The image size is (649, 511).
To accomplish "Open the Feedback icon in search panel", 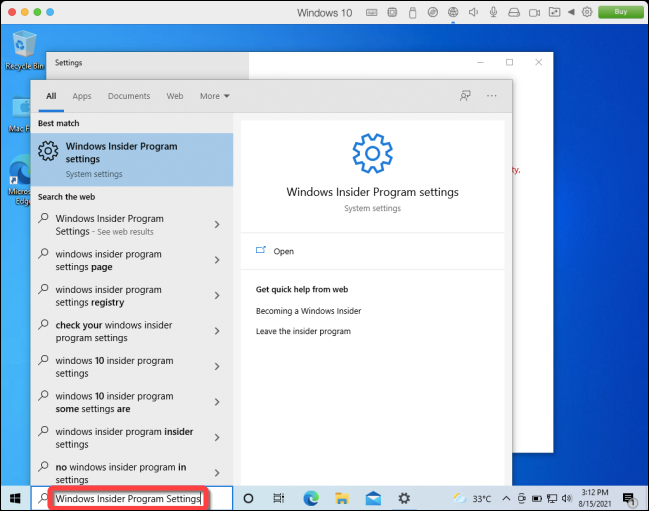I will pyautogui.click(x=465, y=96).
